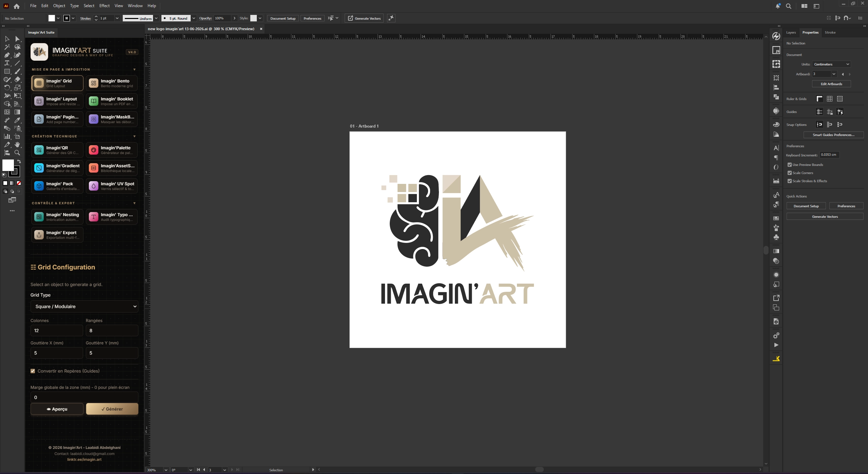Viewport: 868px width, 474px height.
Task: Toggle grid display in Ruler & Grids
Action: click(829, 99)
